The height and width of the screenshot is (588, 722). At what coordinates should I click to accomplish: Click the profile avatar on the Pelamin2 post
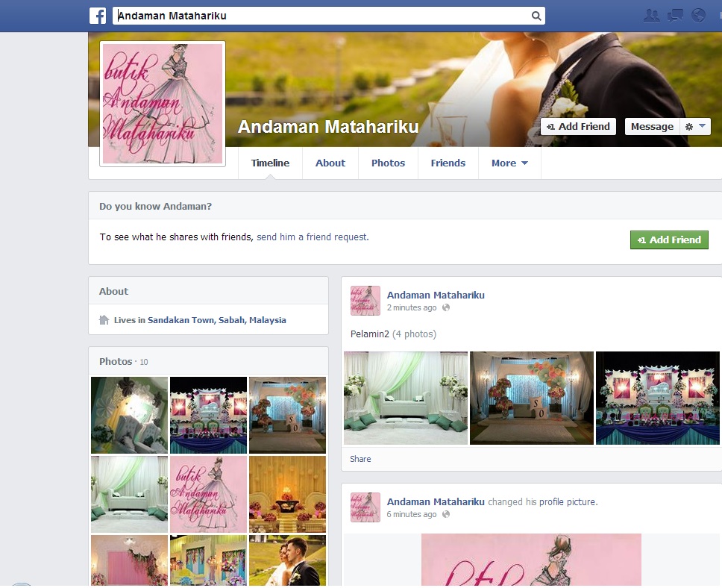(365, 301)
